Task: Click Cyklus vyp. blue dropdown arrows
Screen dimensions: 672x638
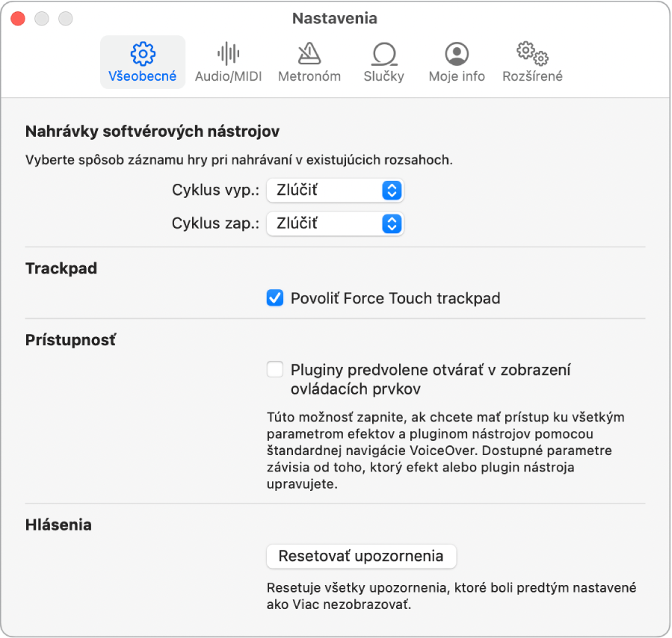Action: click(392, 190)
